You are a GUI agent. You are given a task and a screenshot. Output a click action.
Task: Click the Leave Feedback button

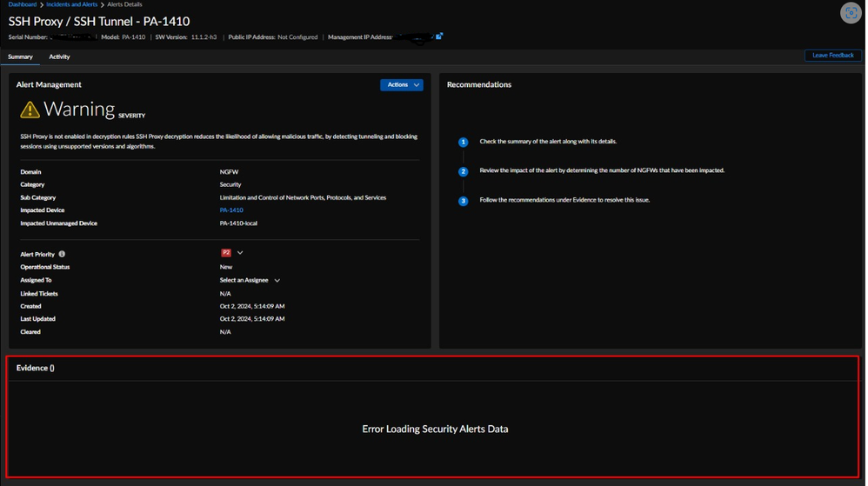pos(832,56)
